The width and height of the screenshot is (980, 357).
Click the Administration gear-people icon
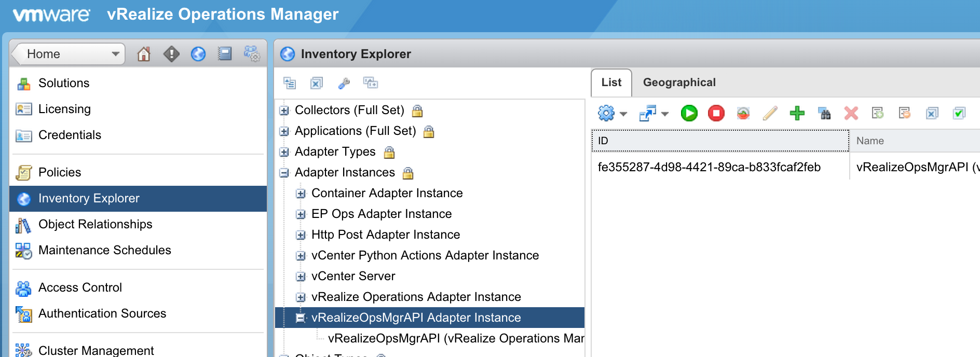[252, 54]
